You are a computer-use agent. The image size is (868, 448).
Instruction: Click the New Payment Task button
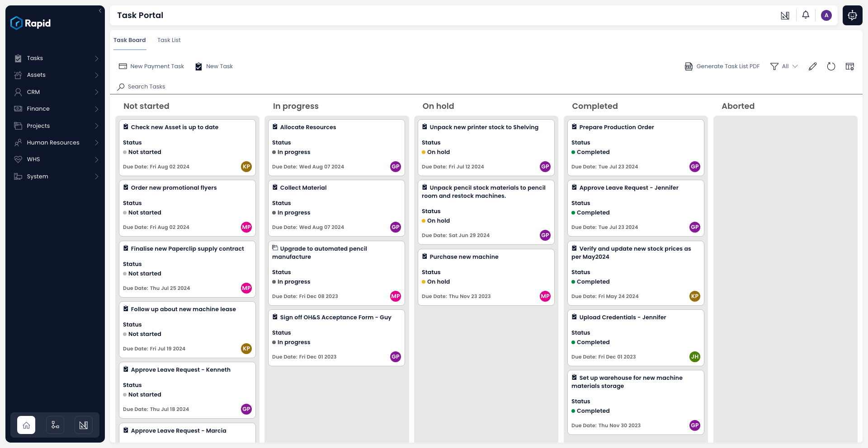click(x=151, y=66)
